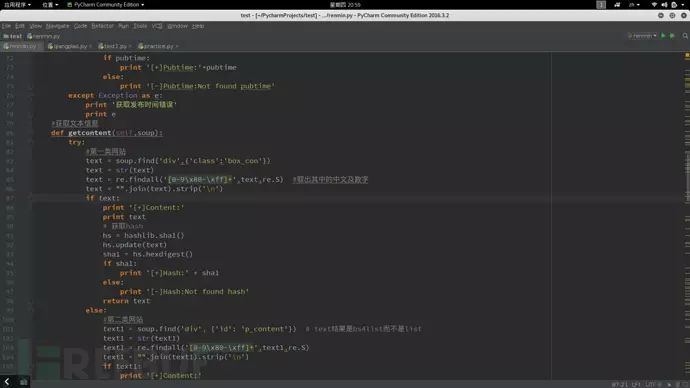690x388 pixels.
Task: Click the file encoding UTF-8 status widget
Action: click(651, 384)
